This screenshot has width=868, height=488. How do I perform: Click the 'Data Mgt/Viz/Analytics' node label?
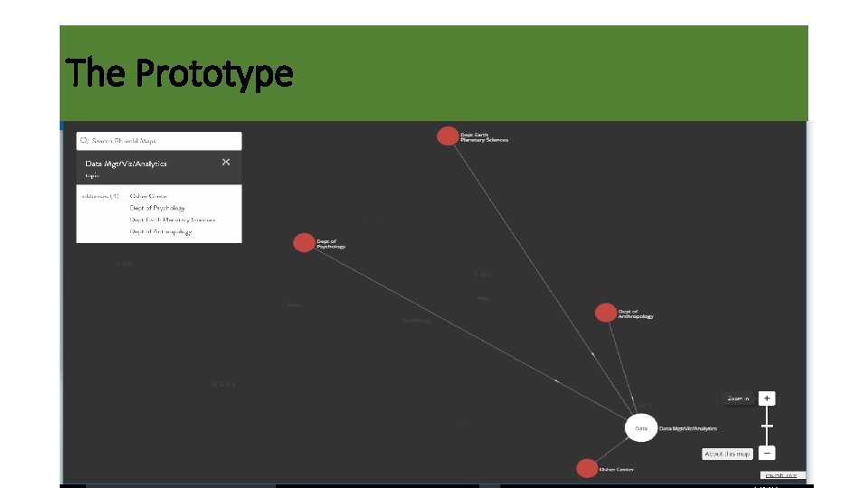(688, 428)
